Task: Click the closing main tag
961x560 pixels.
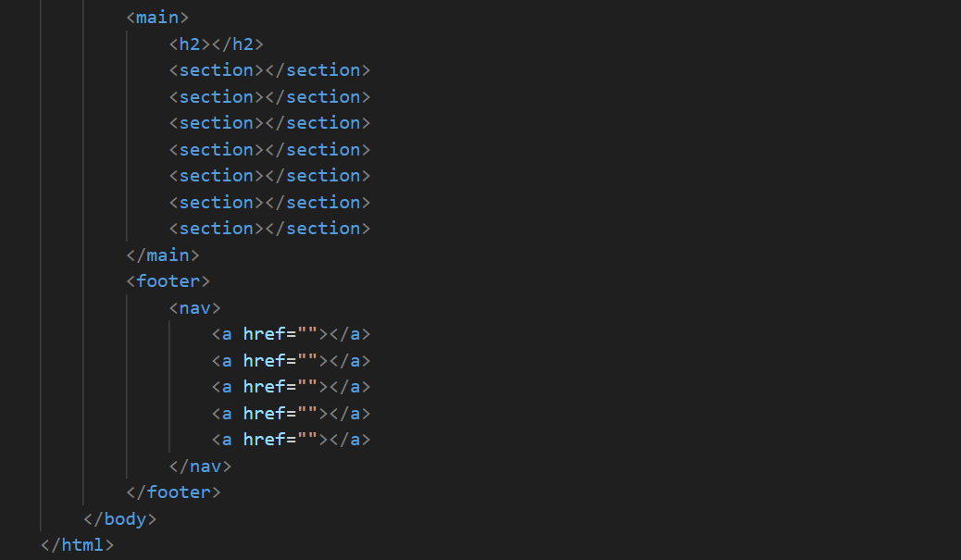Action: (x=163, y=255)
